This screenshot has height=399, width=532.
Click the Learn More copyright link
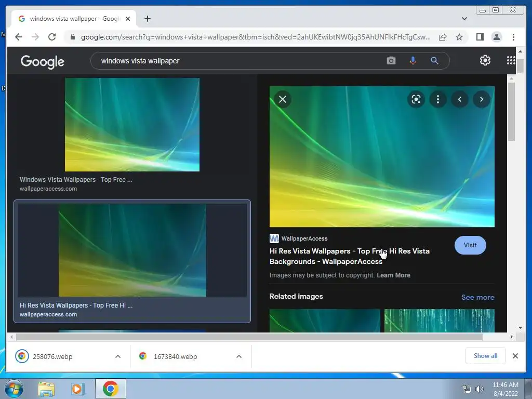[393, 275]
